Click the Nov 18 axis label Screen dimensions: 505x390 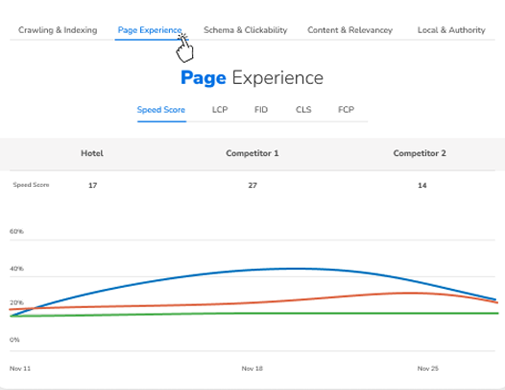[x=252, y=368]
